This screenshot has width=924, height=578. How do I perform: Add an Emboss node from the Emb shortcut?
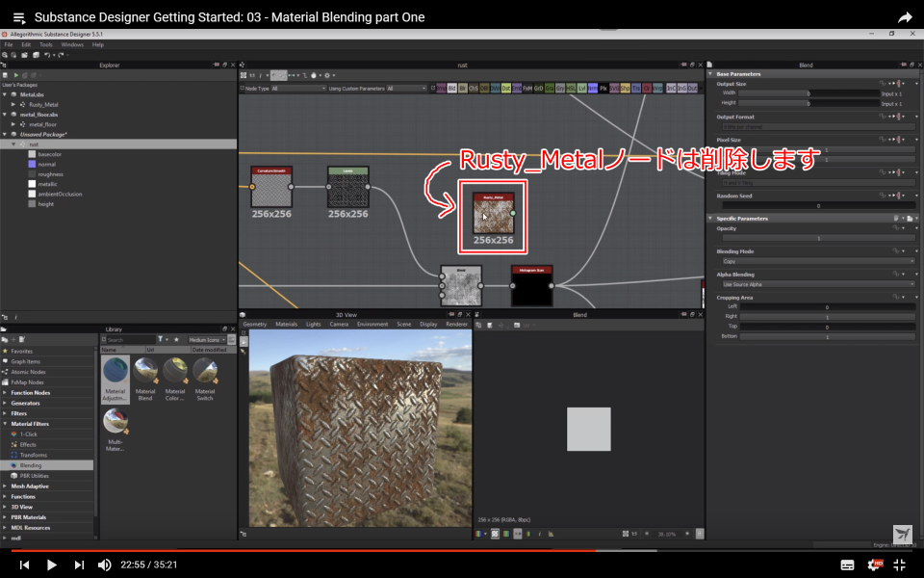click(517, 89)
